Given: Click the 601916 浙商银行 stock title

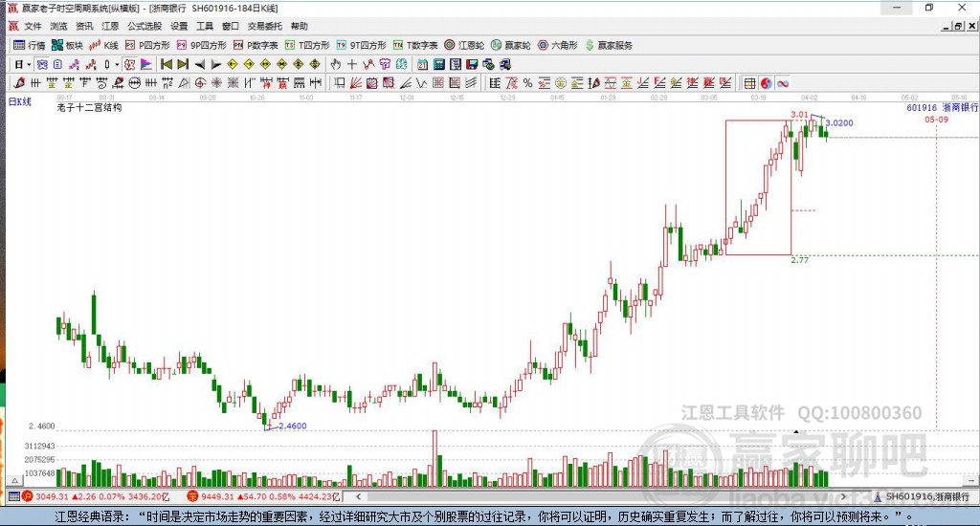Looking at the screenshot, I should tap(943, 107).
